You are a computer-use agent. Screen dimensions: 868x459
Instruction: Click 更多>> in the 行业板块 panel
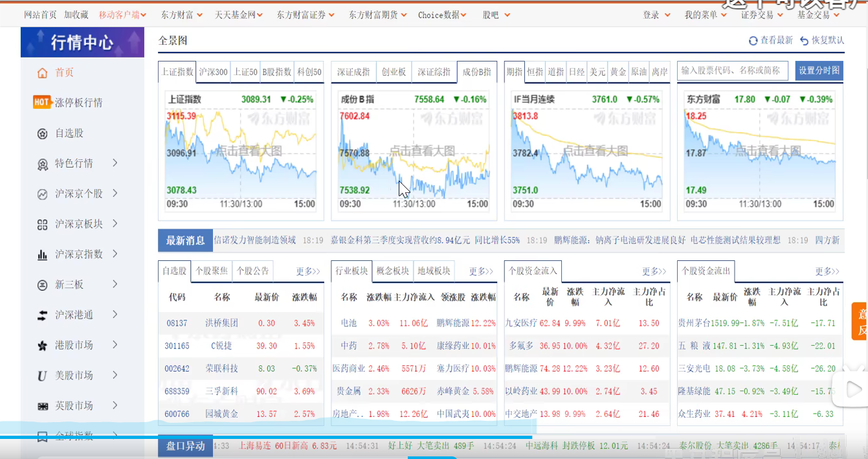coord(481,271)
